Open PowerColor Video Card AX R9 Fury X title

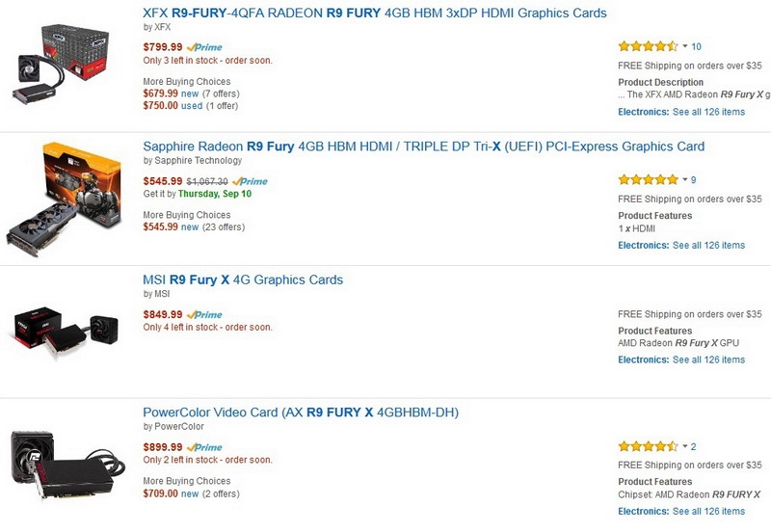(x=301, y=412)
